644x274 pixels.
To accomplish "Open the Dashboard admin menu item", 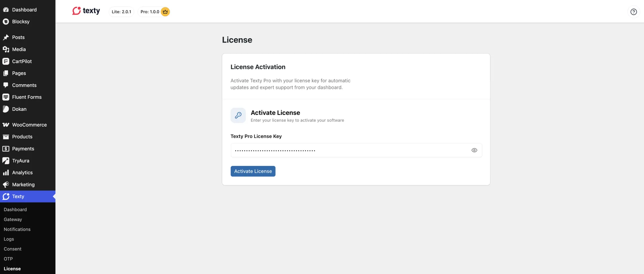I will click(24, 10).
